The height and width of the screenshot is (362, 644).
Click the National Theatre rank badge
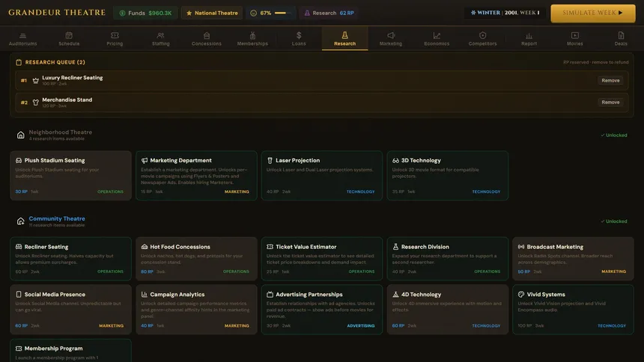(212, 13)
